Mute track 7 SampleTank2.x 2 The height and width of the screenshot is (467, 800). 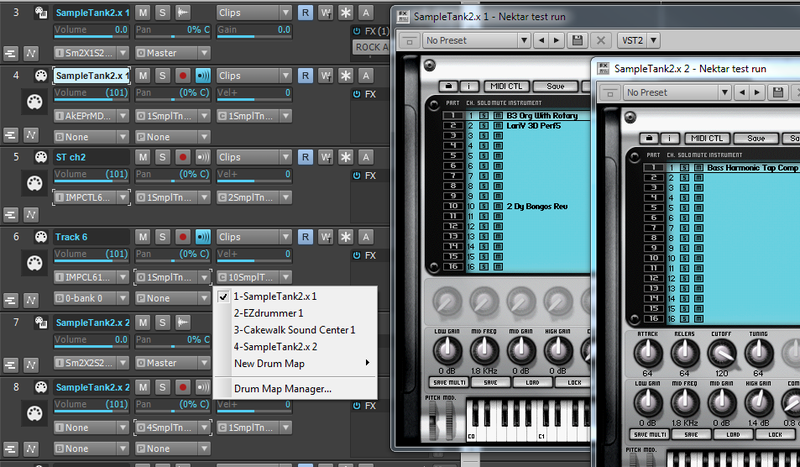click(143, 322)
